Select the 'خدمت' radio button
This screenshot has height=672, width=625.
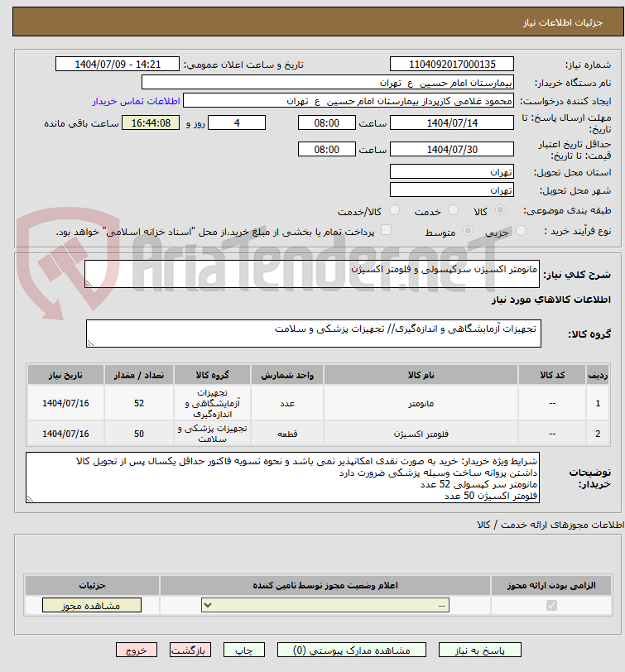click(453, 210)
